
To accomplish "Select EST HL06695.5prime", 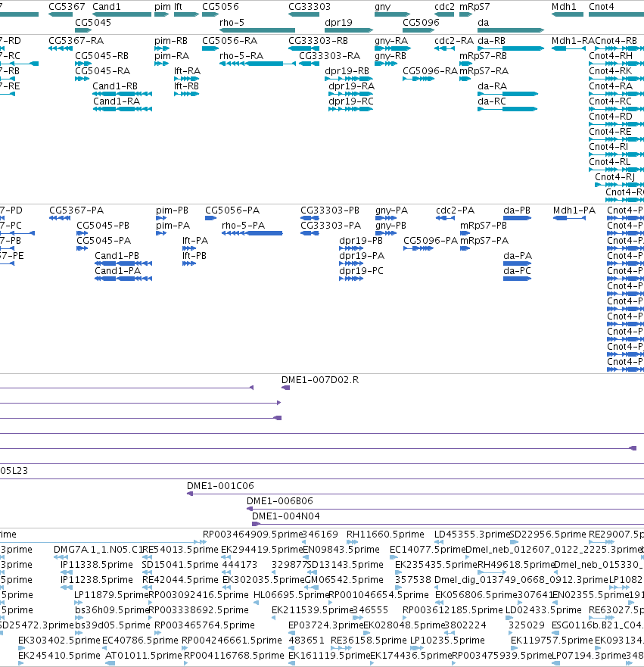I will pyautogui.click(x=291, y=594).
